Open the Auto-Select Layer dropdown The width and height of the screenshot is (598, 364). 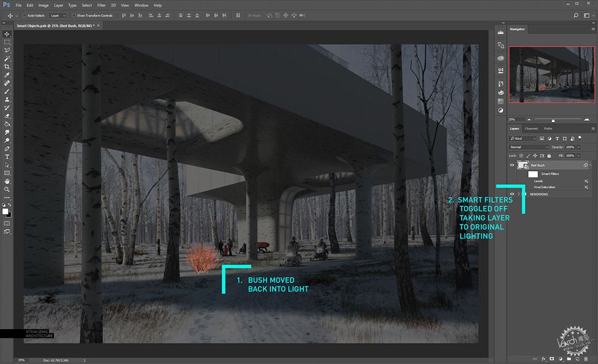[x=59, y=16]
